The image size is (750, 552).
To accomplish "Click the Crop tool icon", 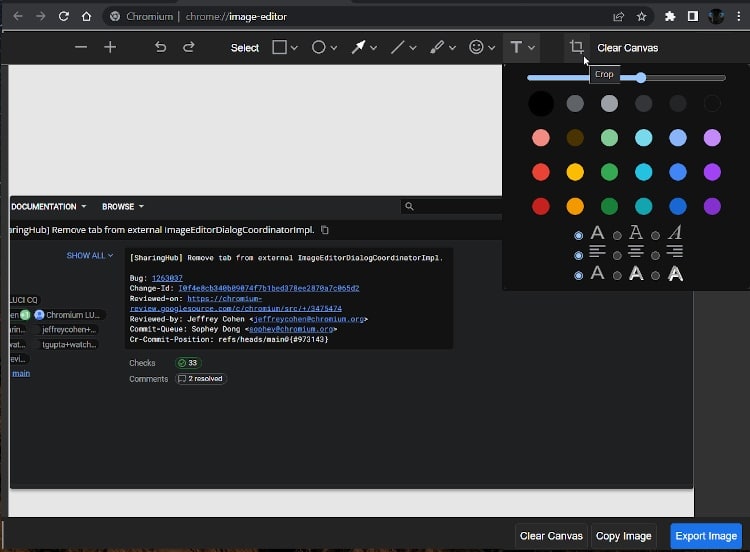I will (576, 47).
